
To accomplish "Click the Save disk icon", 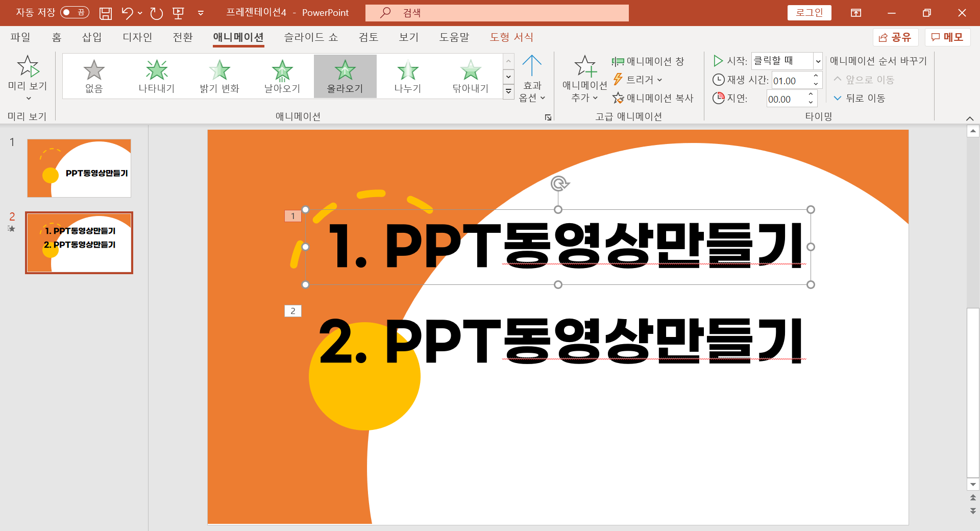I will click(x=105, y=13).
